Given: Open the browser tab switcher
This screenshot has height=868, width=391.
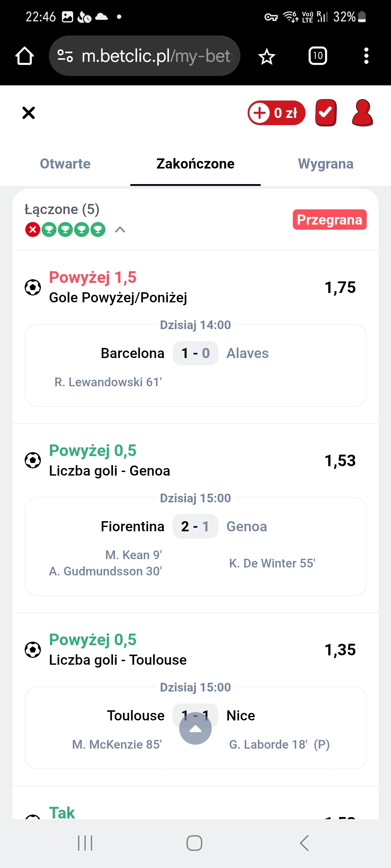Looking at the screenshot, I should 318,56.
